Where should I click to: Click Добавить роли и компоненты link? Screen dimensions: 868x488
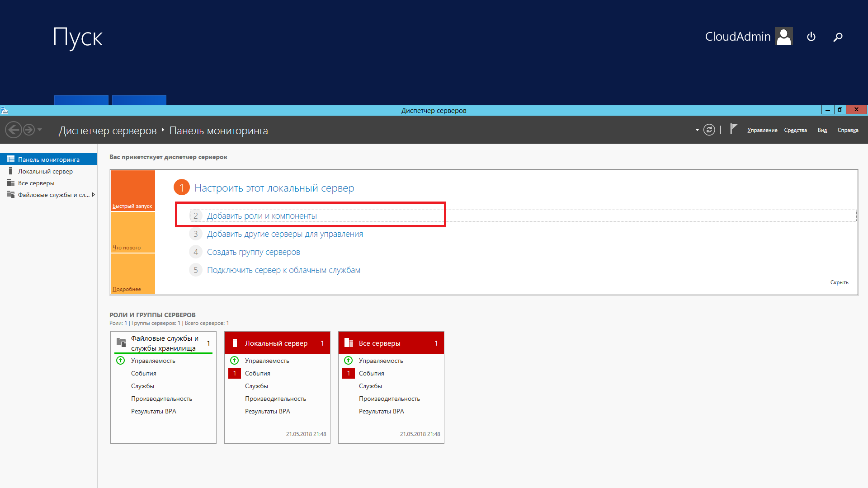click(x=262, y=216)
